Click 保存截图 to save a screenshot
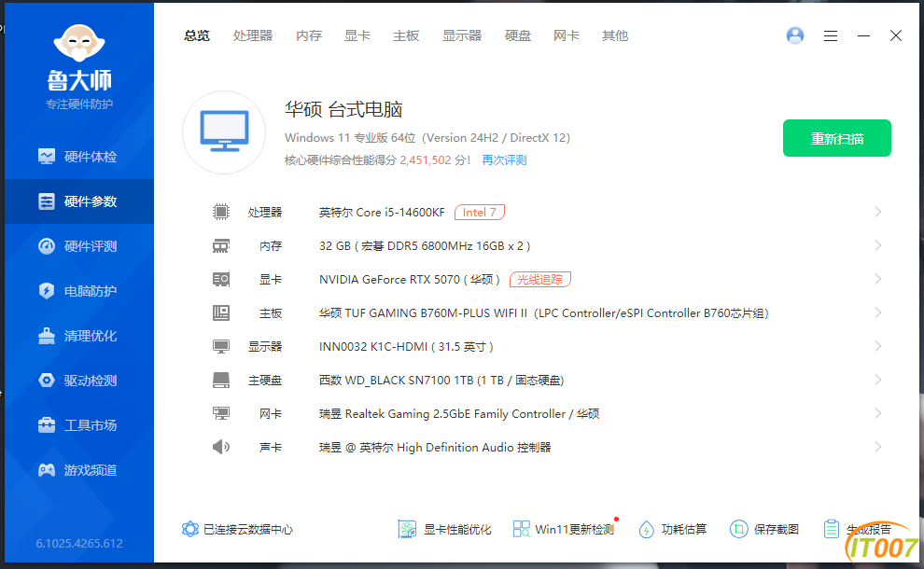This screenshot has width=924, height=569. click(764, 529)
